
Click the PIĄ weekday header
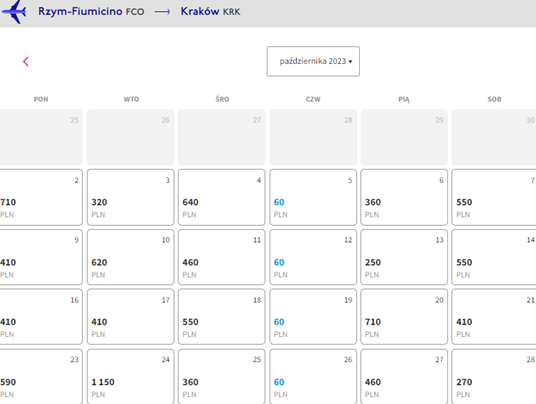click(x=404, y=99)
